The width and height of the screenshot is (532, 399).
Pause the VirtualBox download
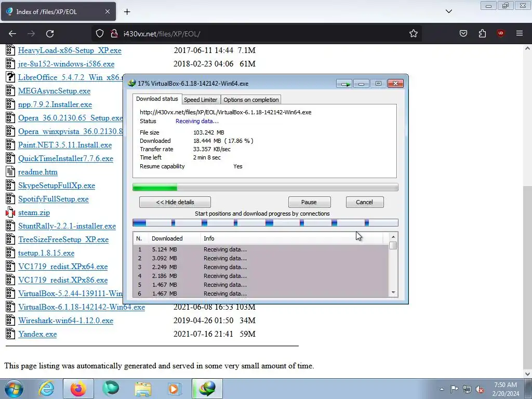[x=309, y=202]
